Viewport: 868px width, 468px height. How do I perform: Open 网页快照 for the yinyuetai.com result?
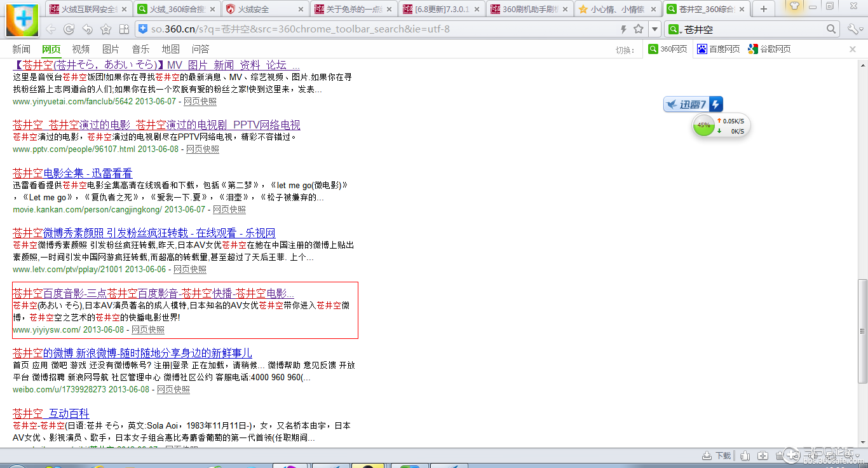[200, 102]
